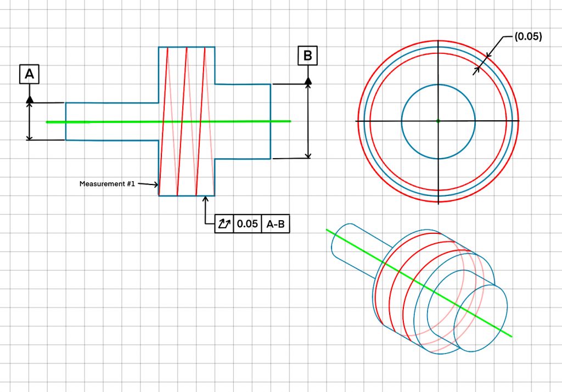Click the Measurement #1 label
This screenshot has height=392, width=562.
107,183
